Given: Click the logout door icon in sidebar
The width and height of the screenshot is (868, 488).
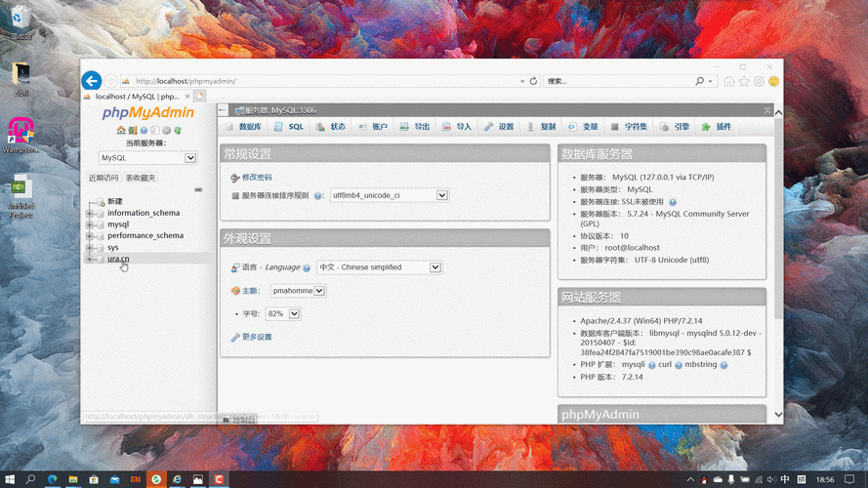Looking at the screenshot, I should (133, 130).
